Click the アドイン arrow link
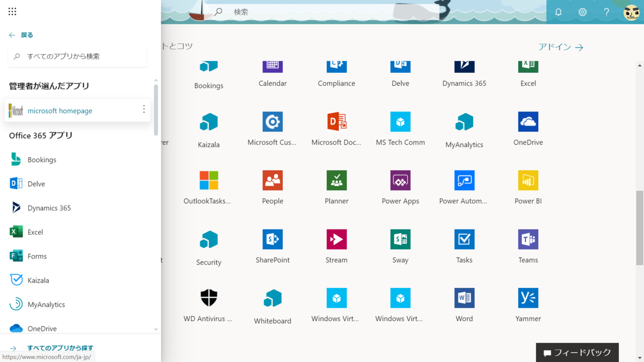 pos(561,47)
